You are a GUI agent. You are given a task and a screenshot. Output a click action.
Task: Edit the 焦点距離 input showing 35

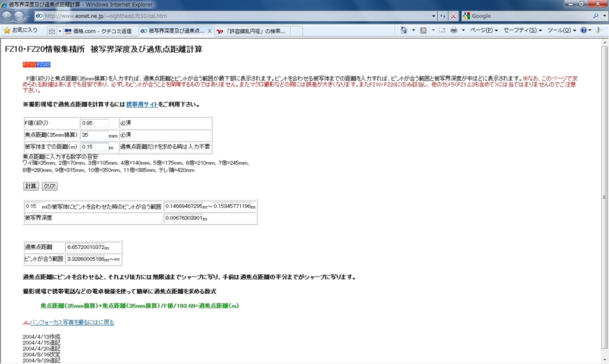point(95,135)
